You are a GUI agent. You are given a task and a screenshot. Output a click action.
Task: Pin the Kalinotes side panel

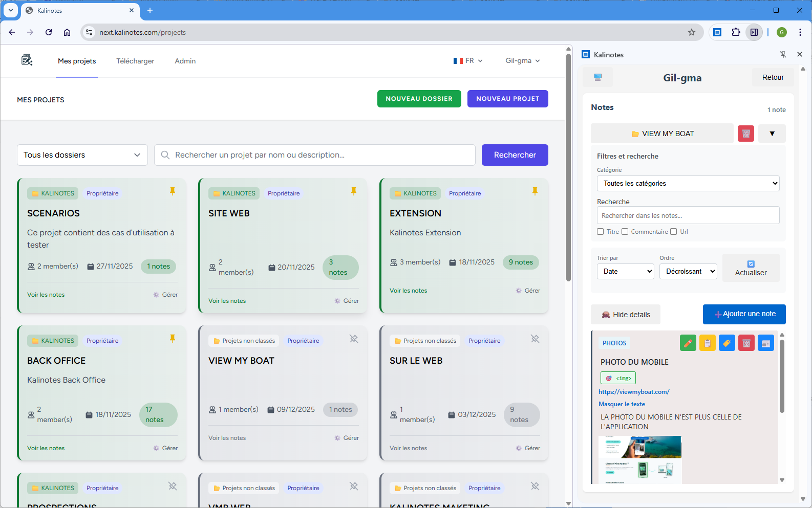(x=783, y=54)
